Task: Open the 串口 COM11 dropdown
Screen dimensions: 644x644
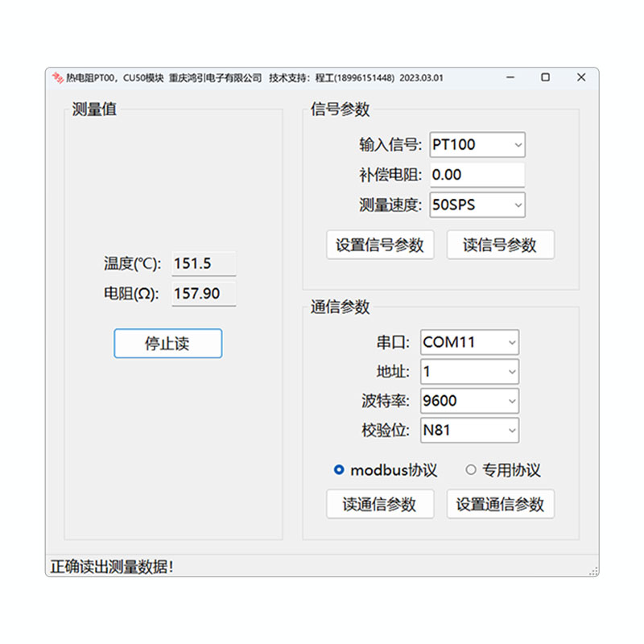Action: click(x=469, y=342)
